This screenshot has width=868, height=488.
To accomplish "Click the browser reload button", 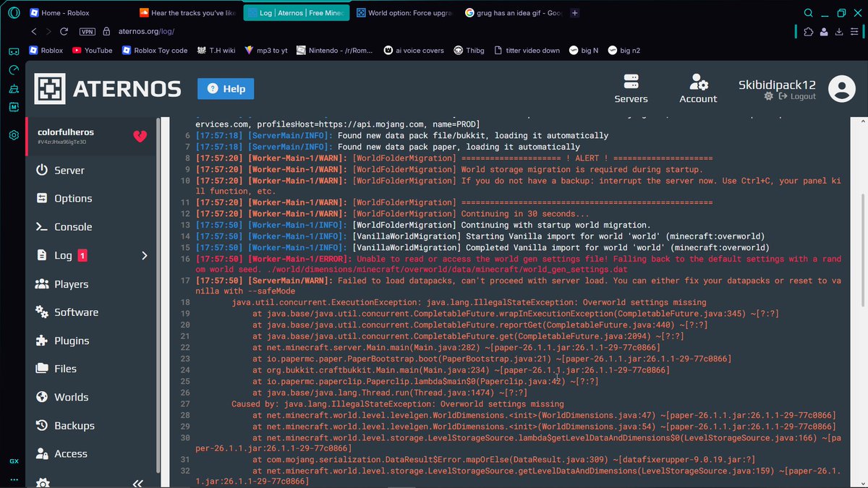I will pyautogui.click(x=64, y=32).
